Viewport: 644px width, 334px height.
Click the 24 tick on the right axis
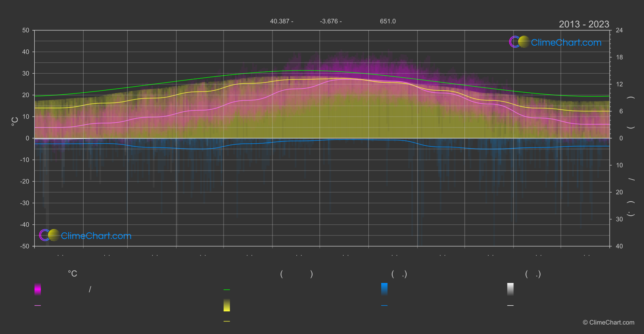(619, 30)
